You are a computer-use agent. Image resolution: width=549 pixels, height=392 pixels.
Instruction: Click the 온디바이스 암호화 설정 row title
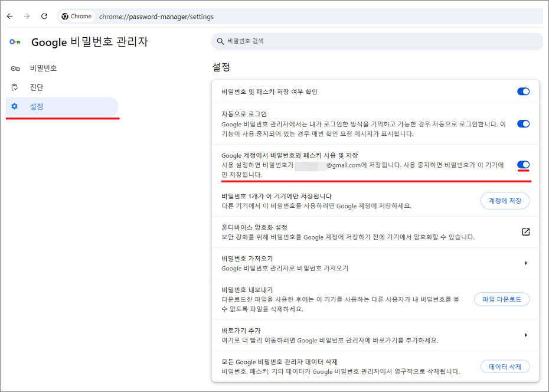tap(254, 227)
